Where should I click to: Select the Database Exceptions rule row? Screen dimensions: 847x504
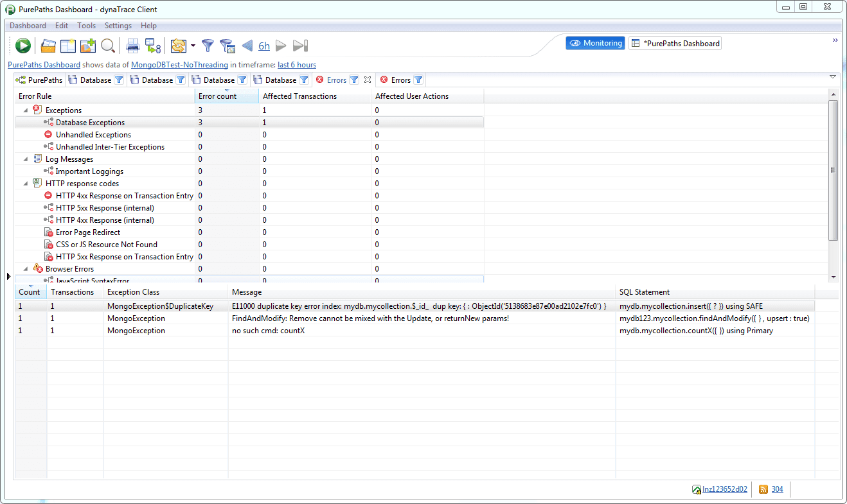coord(249,123)
